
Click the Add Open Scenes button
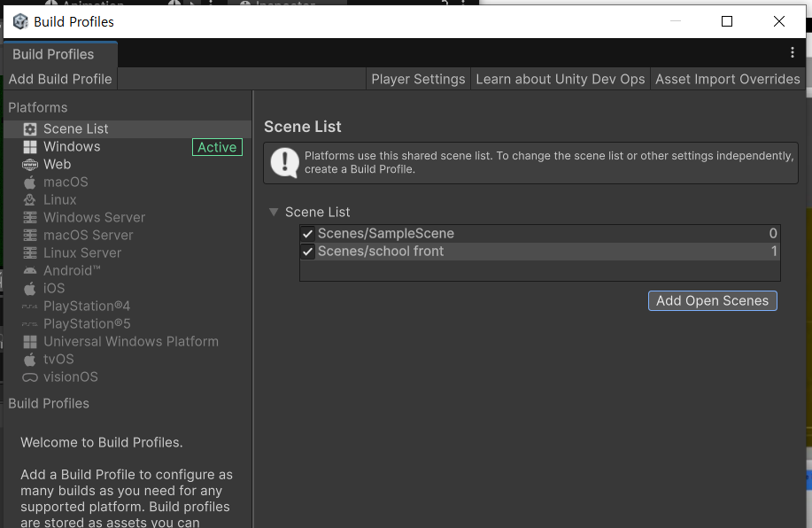click(x=713, y=301)
